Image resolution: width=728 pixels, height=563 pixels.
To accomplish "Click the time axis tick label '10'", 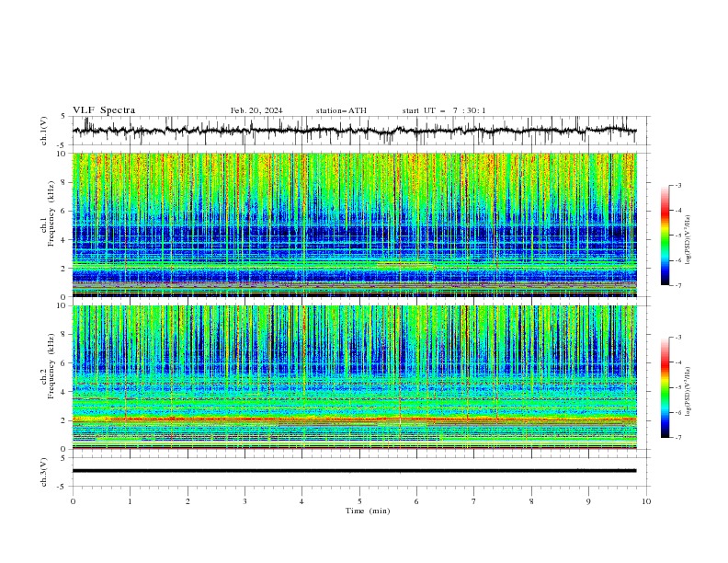I will point(646,501).
